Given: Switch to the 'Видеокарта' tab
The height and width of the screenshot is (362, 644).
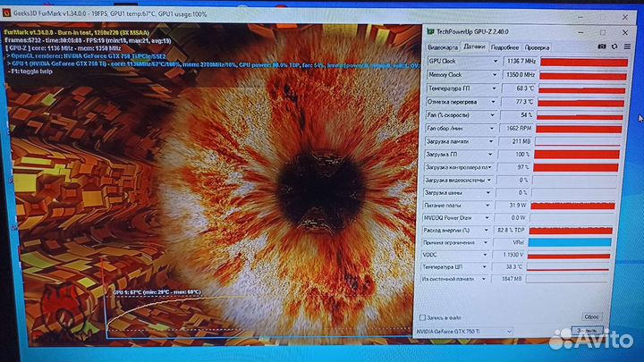Looking at the screenshot, I should click(x=443, y=46).
